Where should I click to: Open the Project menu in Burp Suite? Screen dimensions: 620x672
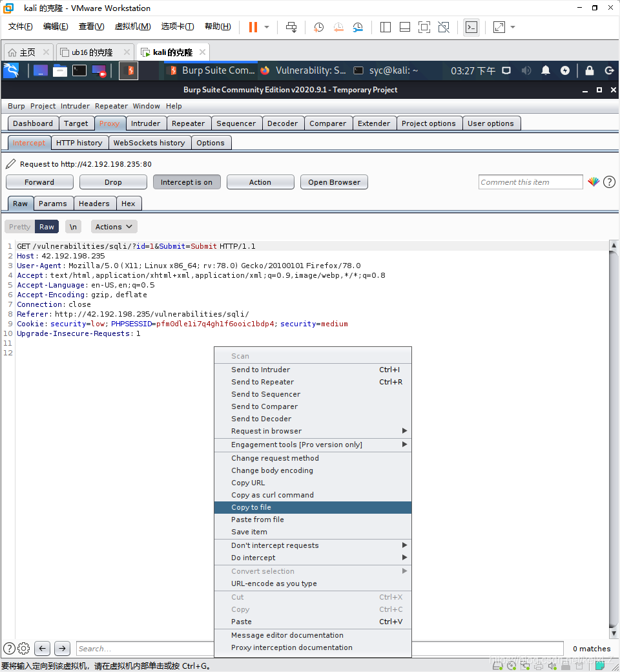pyautogui.click(x=43, y=106)
